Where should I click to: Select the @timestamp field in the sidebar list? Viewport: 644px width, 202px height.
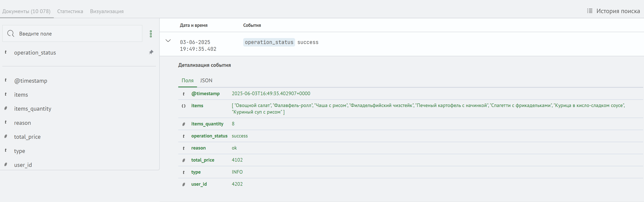pyautogui.click(x=31, y=81)
